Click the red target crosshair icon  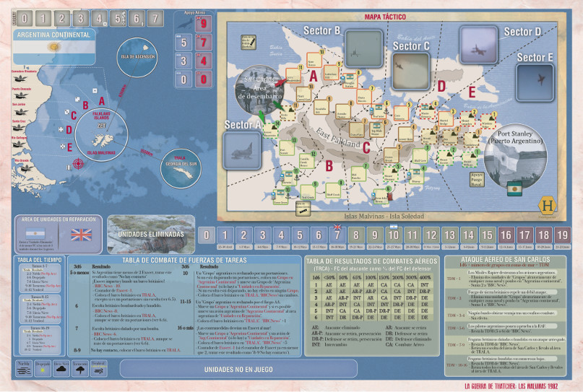point(78,163)
